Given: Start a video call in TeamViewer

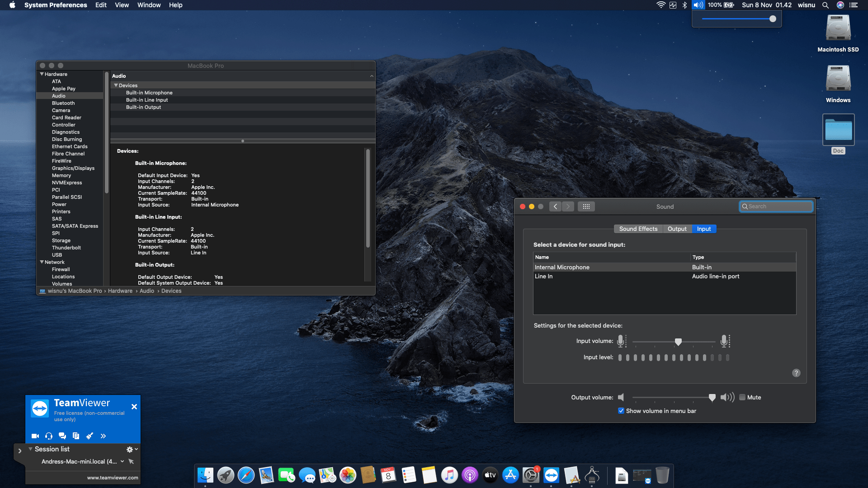Looking at the screenshot, I should [35, 436].
